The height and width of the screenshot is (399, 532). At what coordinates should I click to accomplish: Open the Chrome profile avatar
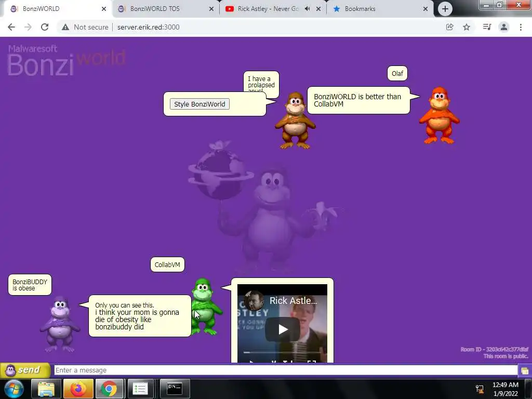[504, 27]
